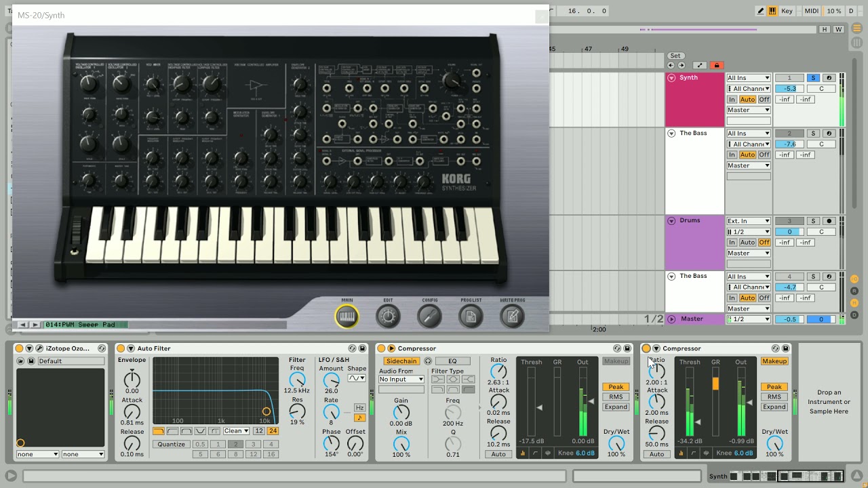
Task: Open the MS-20 EDIT page
Action: (x=388, y=316)
